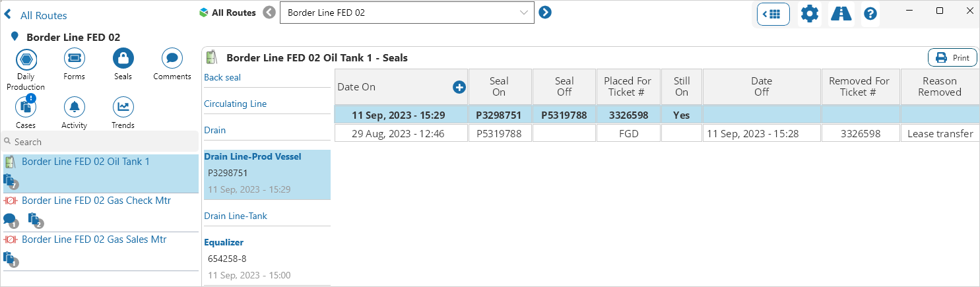Open the Activity bell icon
This screenshot has width=980, height=287.
pyautogui.click(x=74, y=107)
